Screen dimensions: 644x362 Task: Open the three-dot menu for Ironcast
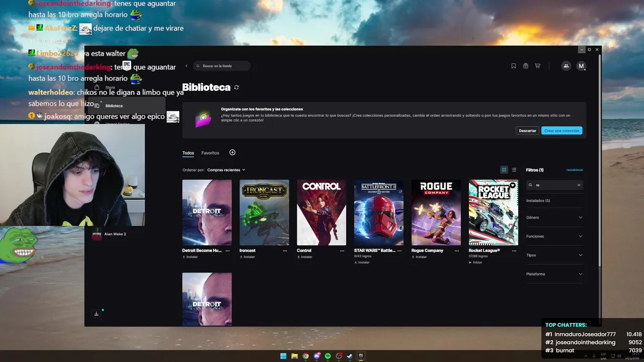(x=285, y=250)
